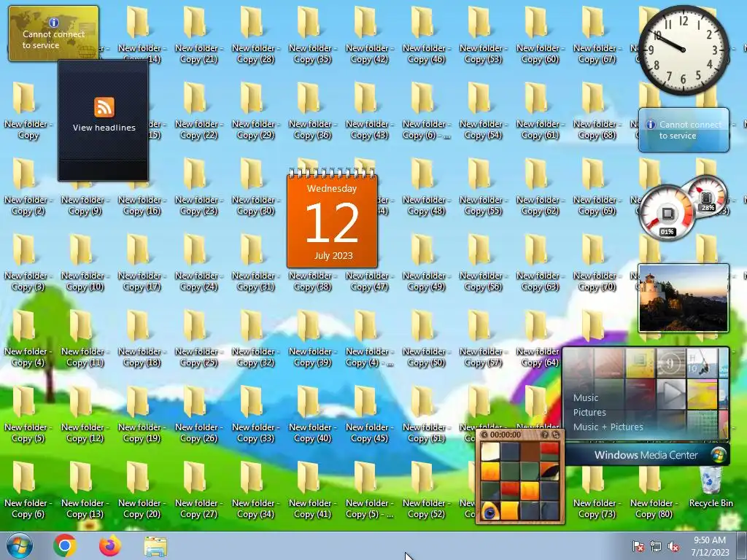Click the large CPU usage meter dial
Screen dimensions: 747x560
(x=667, y=212)
